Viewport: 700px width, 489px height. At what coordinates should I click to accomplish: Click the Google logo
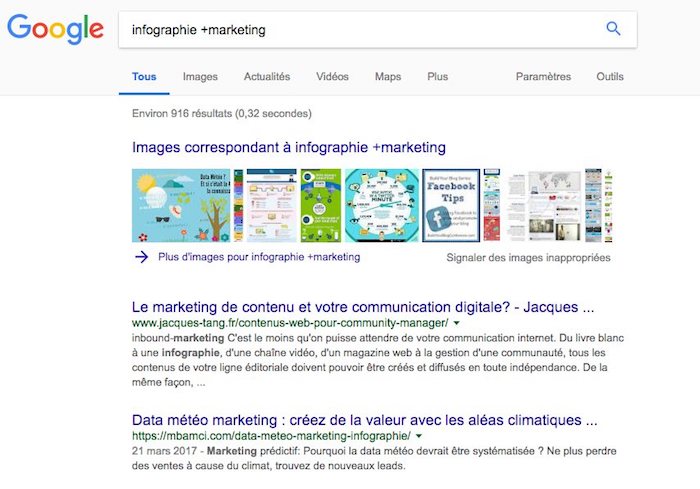click(55, 29)
